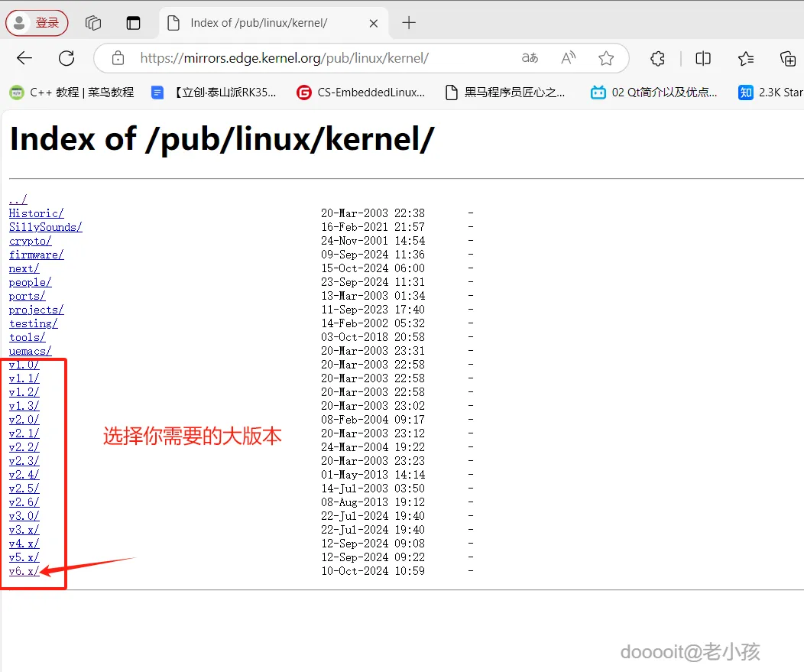
Task: Open the v6.x/ directory link
Action: point(24,571)
